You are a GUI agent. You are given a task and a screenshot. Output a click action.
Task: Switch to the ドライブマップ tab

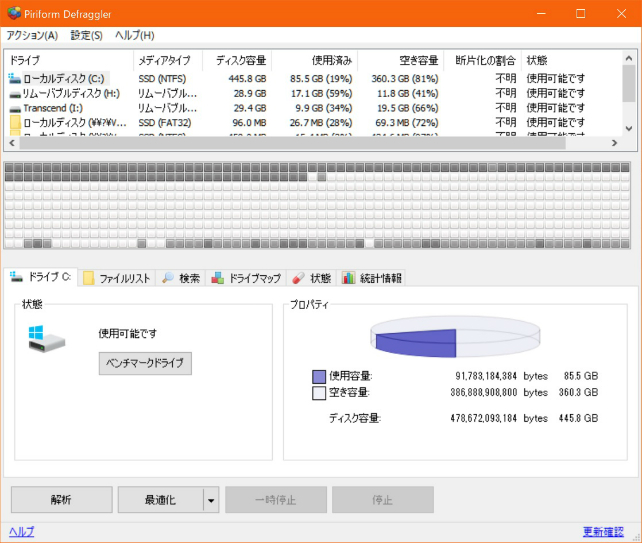(246, 278)
